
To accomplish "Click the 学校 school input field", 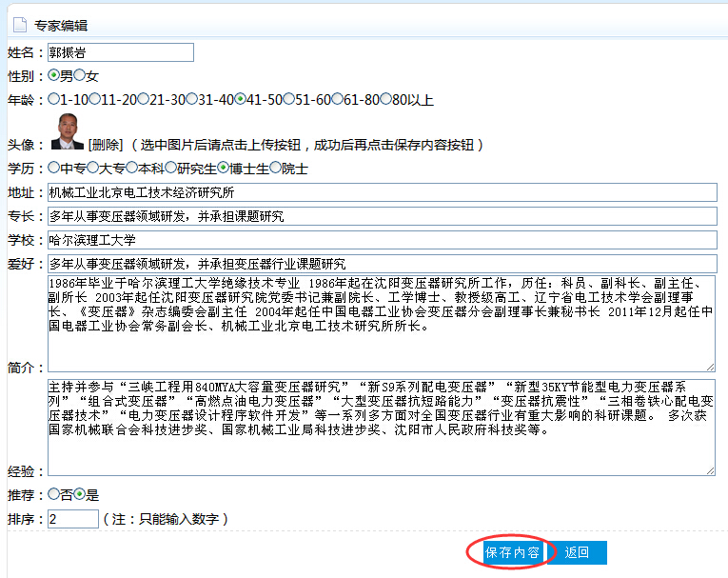I will (381, 240).
